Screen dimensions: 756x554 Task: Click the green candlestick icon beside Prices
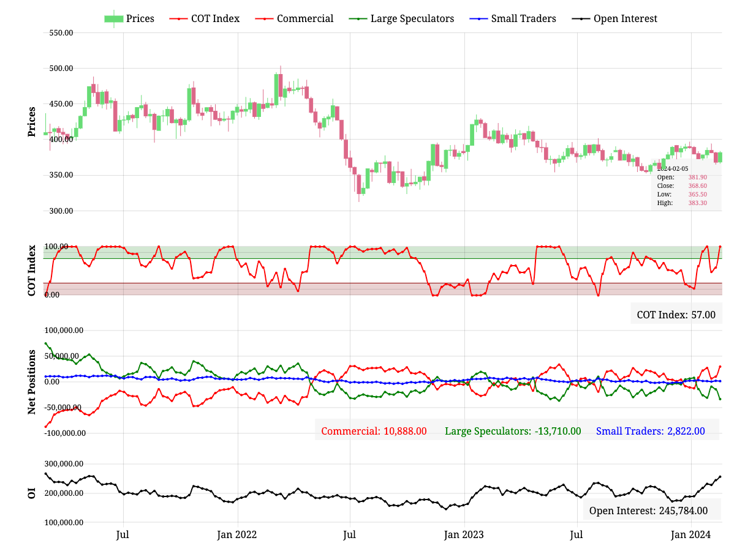pyautogui.click(x=113, y=18)
